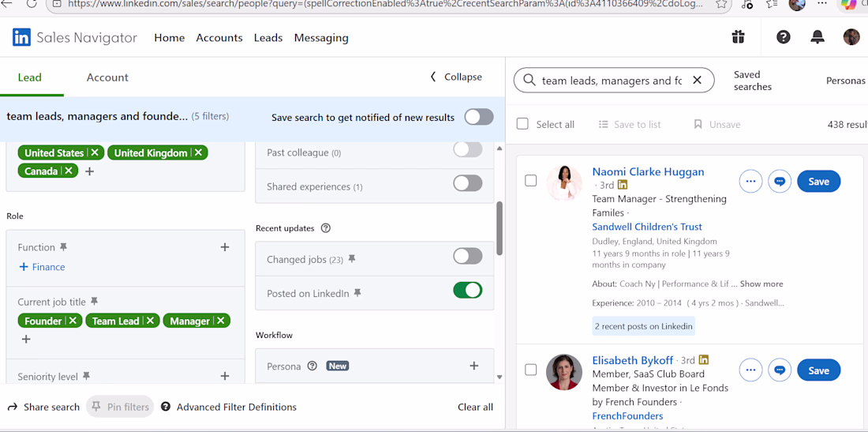The image size is (868, 432).
Task: Save Elisabeth Bykoff as a lead
Action: [x=819, y=370]
